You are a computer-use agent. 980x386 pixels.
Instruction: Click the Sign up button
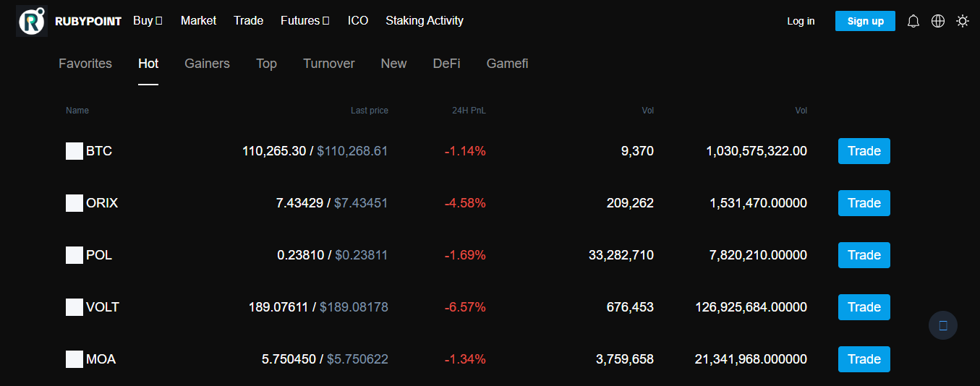[x=865, y=21]
